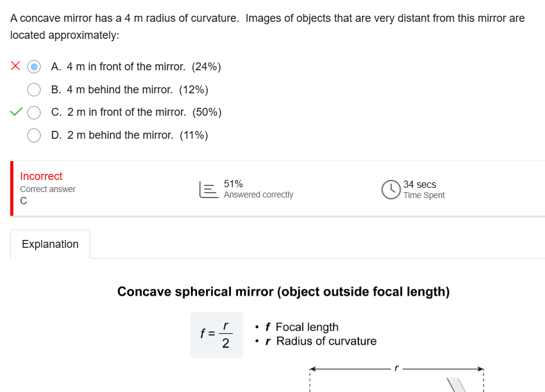This screenshot has width=545, height=392.
Task: Open the Explanation tab
Action: [x=50, y=244]
